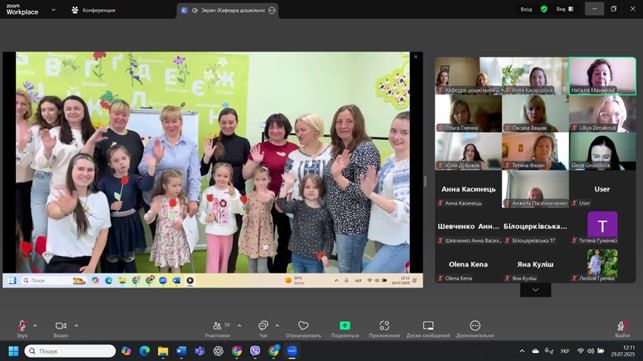The height and width of the screenshot is (361, 643).
Task: Unmute microphone with the Звук icon
Action: click(x=22, y=326)
